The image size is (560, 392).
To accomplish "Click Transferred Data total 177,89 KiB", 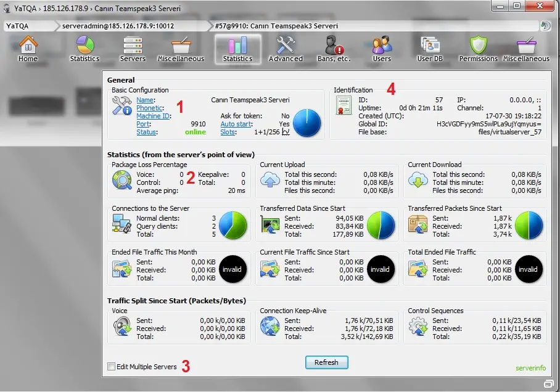I will point(348,234).
